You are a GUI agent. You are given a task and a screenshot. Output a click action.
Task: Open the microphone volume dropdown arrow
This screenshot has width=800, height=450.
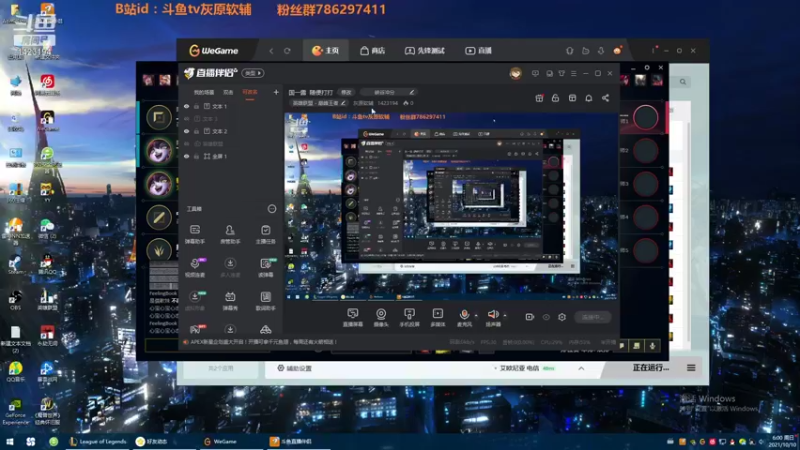pyautogui.click(x=476, y=315)
